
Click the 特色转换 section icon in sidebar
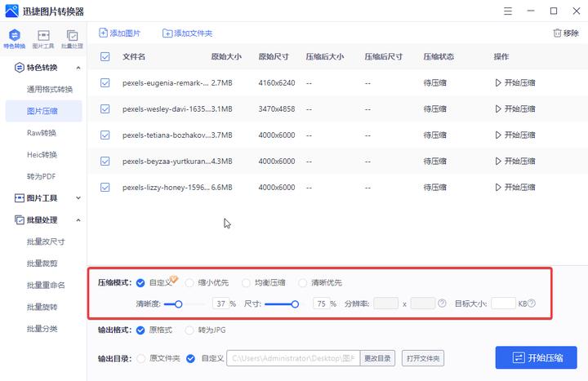(19, 68)
